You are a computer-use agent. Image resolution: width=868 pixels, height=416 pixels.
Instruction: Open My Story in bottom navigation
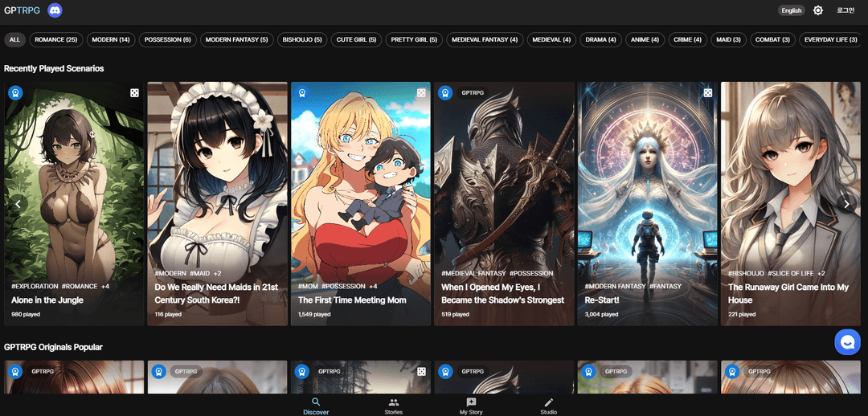471,406
